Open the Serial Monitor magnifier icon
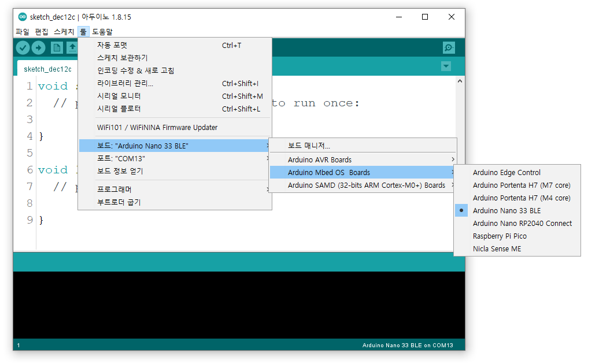Viewport: 599px width, 364px height. 449,48
